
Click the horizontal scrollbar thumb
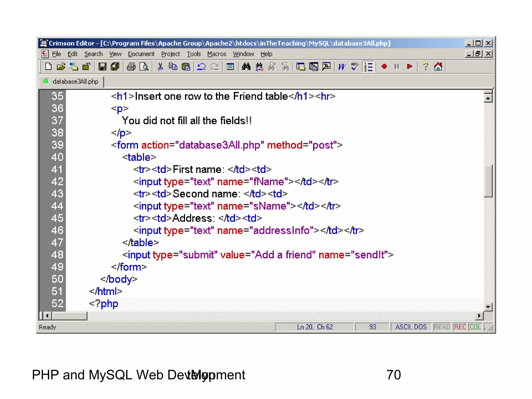click(70, 316)
